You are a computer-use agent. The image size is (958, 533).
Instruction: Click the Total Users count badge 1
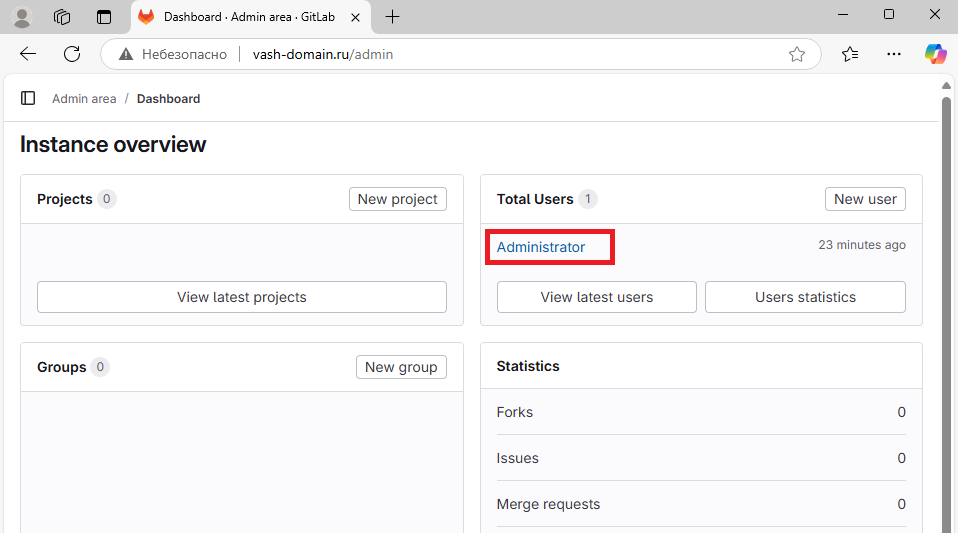click(588, 199)
